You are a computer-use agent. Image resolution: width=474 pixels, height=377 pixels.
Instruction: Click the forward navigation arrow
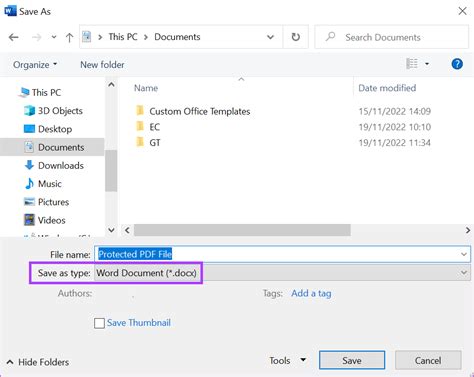coord(36,37)
